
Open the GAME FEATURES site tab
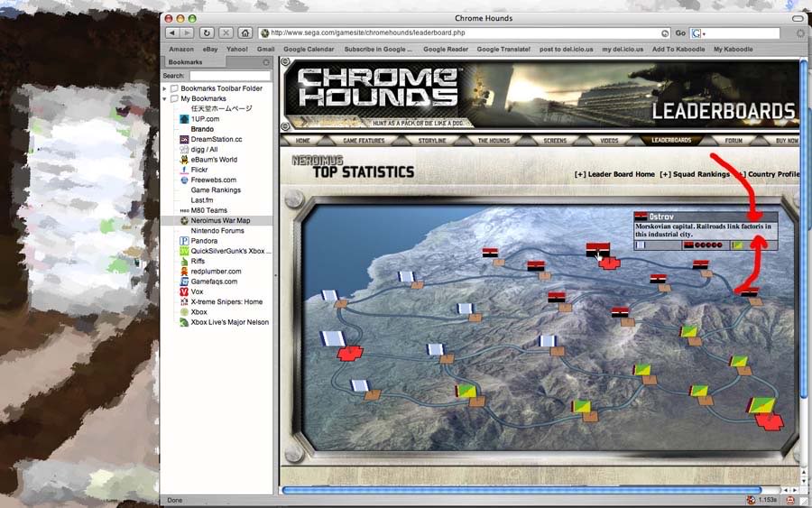point(364,141)
